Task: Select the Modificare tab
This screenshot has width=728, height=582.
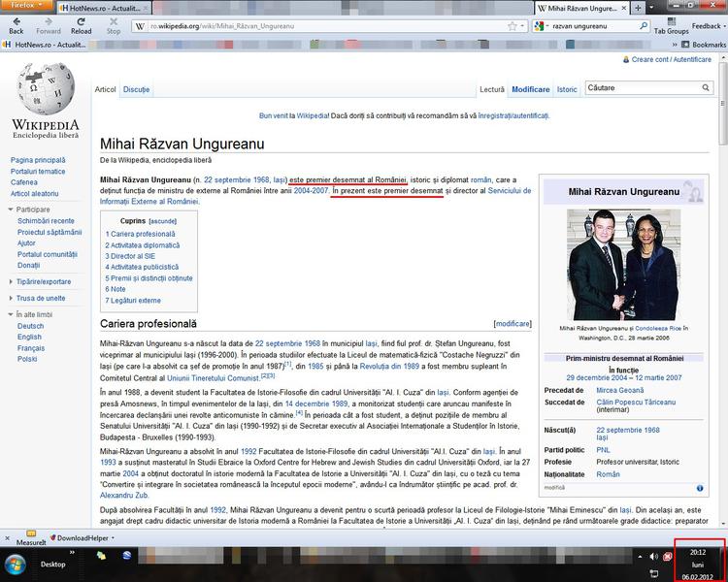Action: coord(530,89)
